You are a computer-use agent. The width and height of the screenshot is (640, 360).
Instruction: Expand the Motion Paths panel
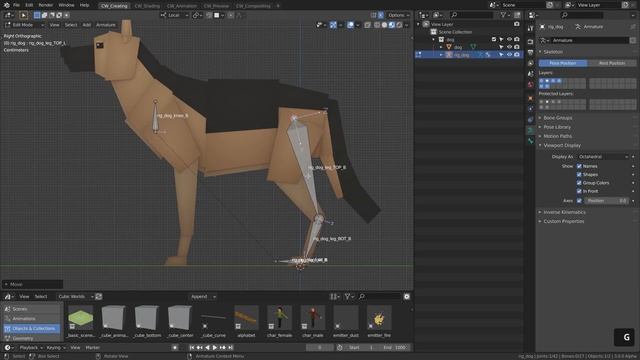click(558, 136)
